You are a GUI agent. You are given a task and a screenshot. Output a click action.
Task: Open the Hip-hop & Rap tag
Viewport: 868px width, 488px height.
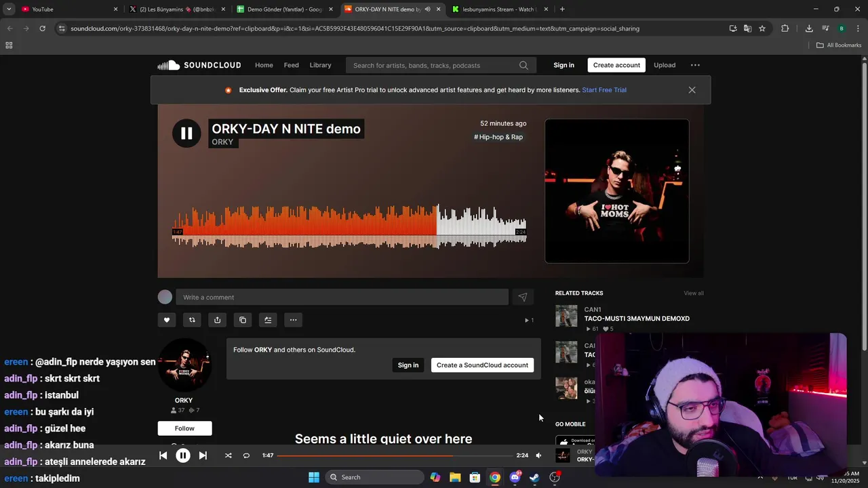[x=498, y=137]
